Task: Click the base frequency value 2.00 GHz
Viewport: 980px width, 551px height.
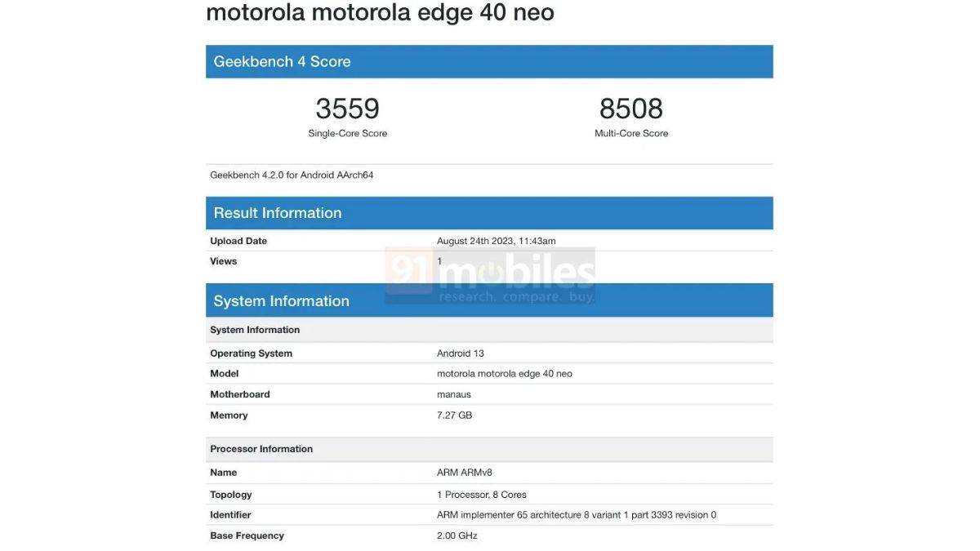Action: coord(457,535)
